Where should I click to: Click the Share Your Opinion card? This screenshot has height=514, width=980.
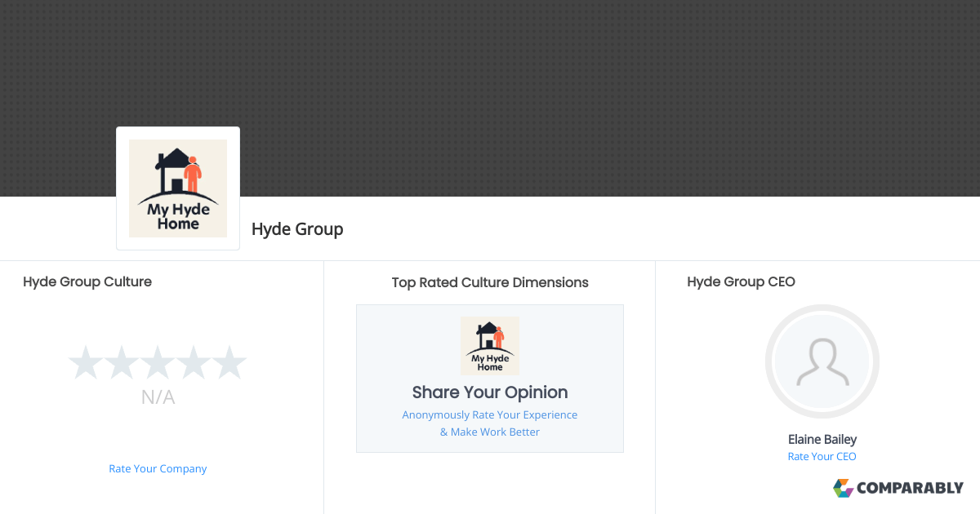click(x=490, y=378)
